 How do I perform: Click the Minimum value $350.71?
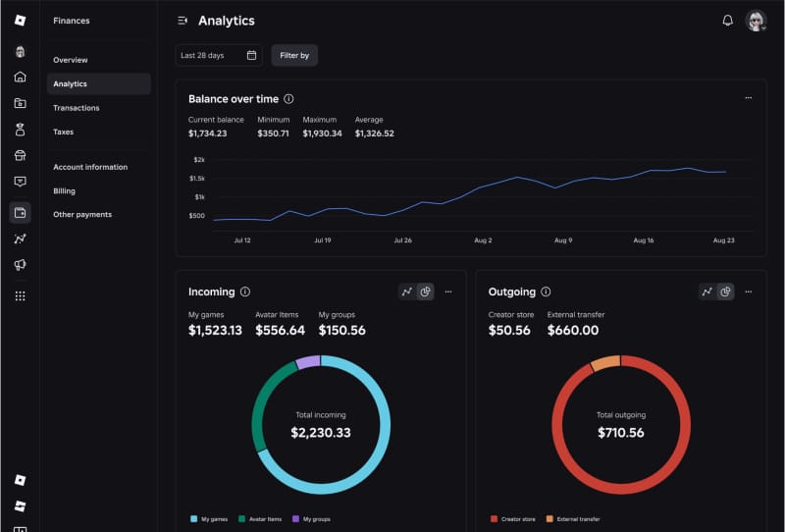[x=273, y=133]
